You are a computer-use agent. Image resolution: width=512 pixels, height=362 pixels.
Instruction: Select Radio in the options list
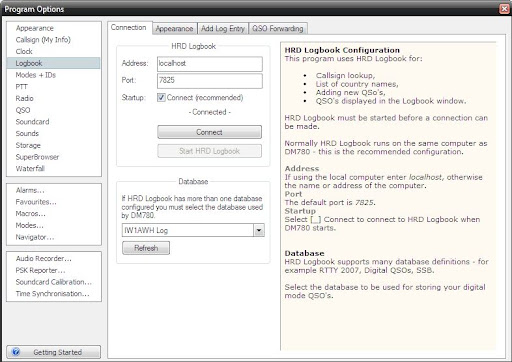[x=24, y=98]
